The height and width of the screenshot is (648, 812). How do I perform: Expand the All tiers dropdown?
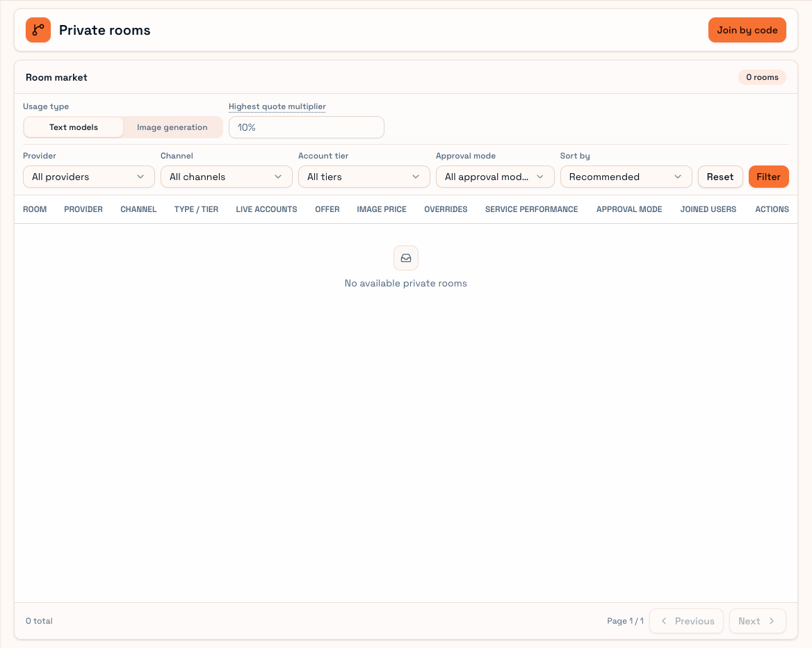[364, 177]
